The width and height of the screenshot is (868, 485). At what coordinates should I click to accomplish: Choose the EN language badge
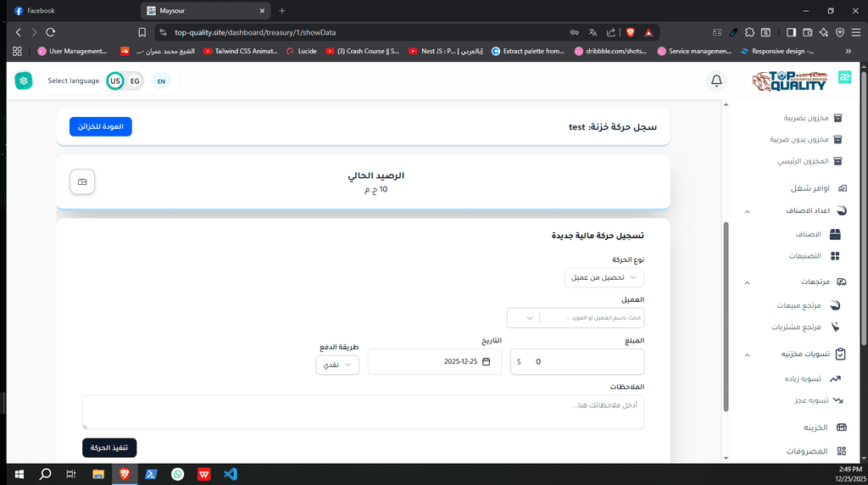click(161, 81)
